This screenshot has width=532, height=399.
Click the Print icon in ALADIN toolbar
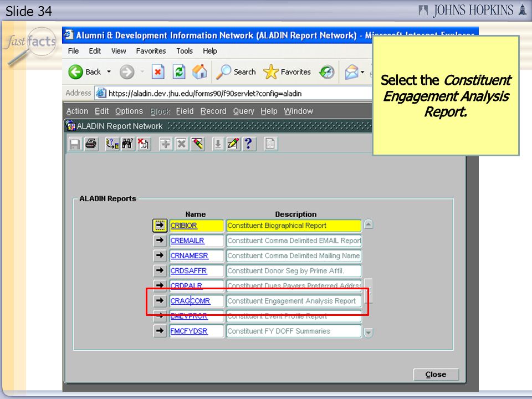tap(91, 144)
